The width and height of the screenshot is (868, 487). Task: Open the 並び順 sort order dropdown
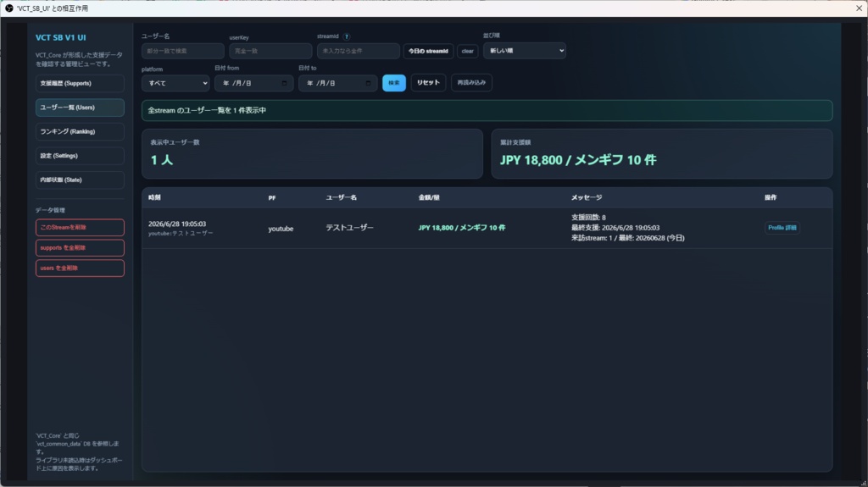pos(524,50)
